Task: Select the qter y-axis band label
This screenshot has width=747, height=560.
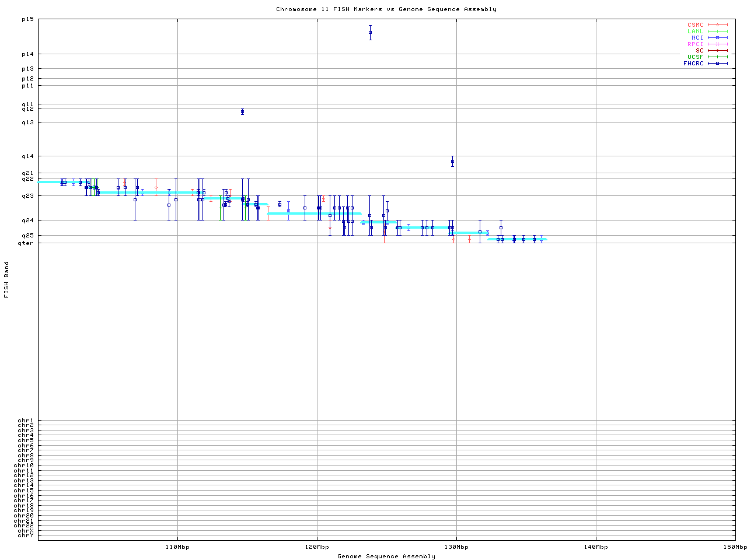Action: 26,243
